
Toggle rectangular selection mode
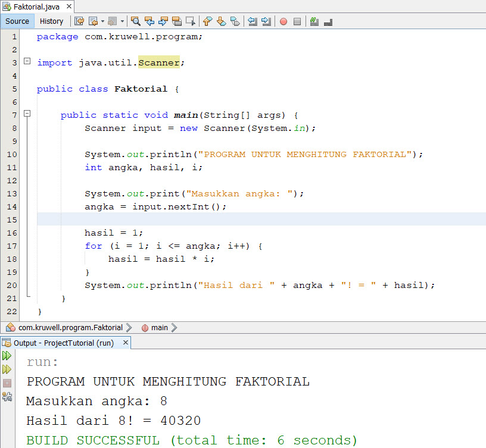(x=191, y=21)
